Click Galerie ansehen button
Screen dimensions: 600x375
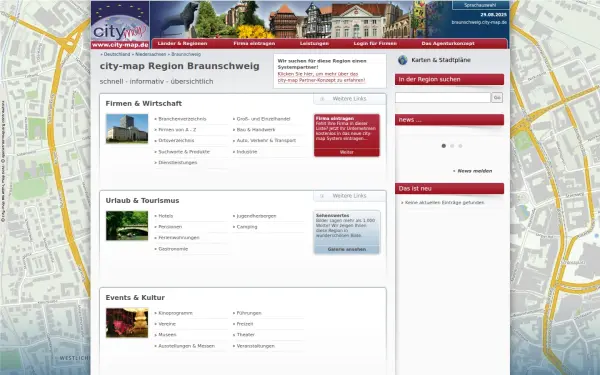(347, 249)
